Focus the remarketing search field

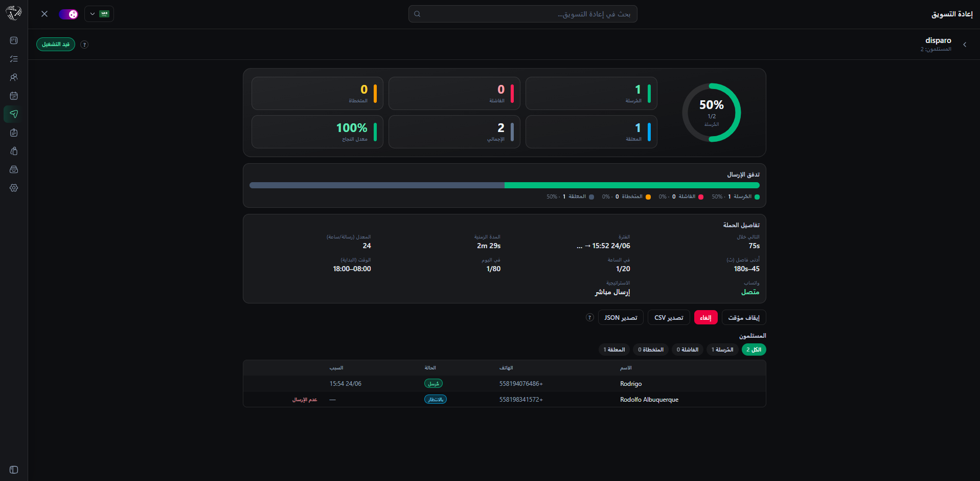click(522, 14)
